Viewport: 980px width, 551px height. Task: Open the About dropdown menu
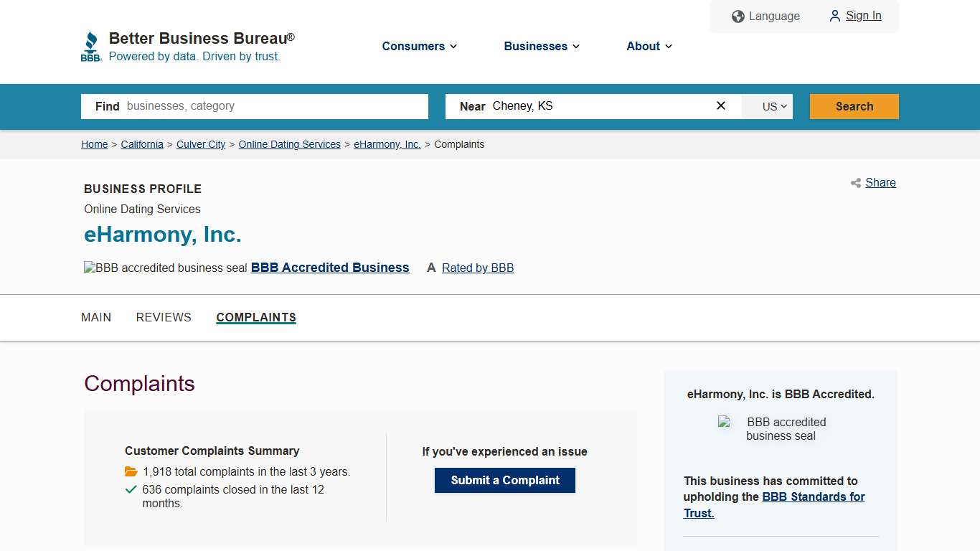[x=648, y=46]
